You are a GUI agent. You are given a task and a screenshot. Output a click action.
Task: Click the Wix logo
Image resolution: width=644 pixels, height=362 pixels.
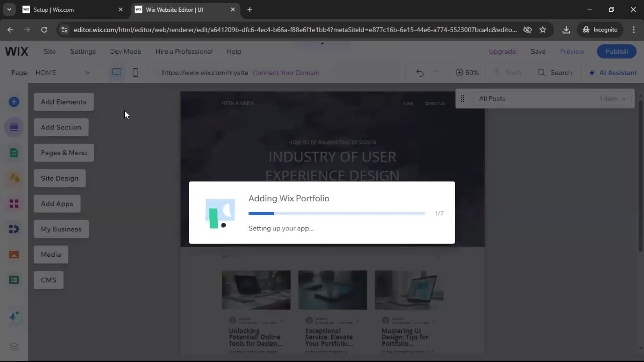[16, 51]
